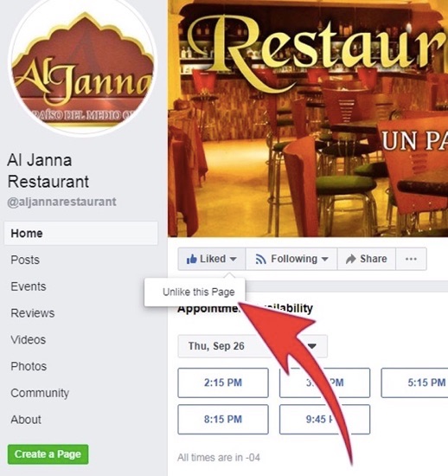Screen dimensions: 448x476
Task: Open the Community section
Action: tap(40, 393)
